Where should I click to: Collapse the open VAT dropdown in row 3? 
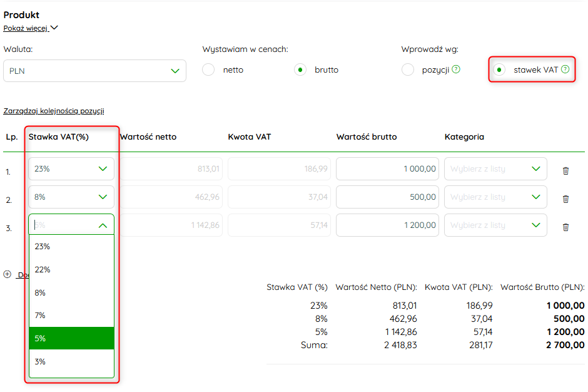click(103, 225)
